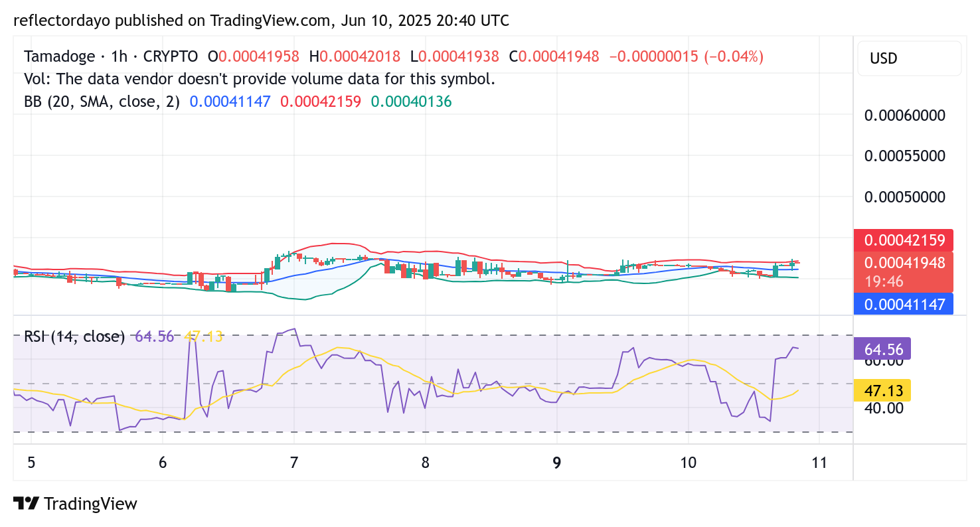The width and height of the screenshot is (980, 527).
Task: Click the −0.04% change value
Action: (734, 56)
